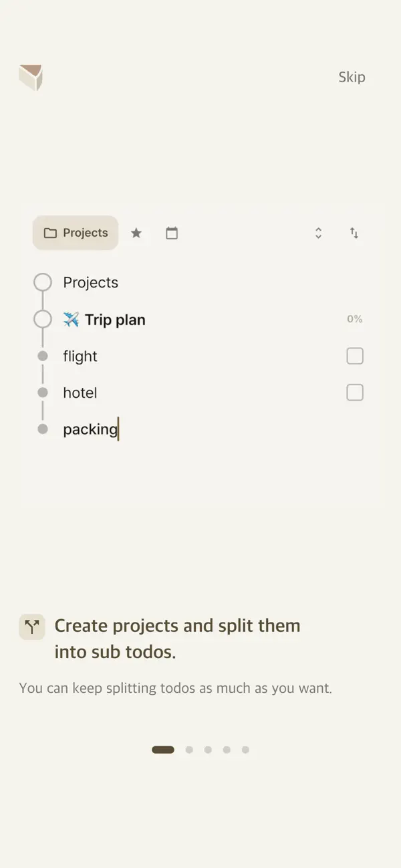The image size is (401, 868).
Task: Select the hotel subtask label
Action: pos(80,393)
